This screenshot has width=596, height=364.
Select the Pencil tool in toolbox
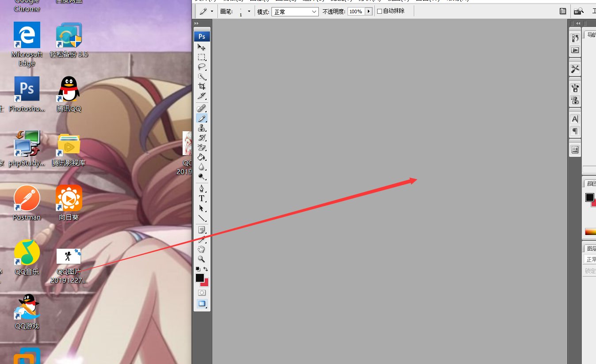(202, 118)
